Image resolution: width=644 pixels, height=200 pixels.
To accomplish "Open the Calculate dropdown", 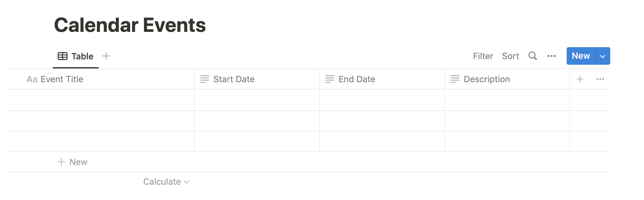I will (x=166, y=182).
